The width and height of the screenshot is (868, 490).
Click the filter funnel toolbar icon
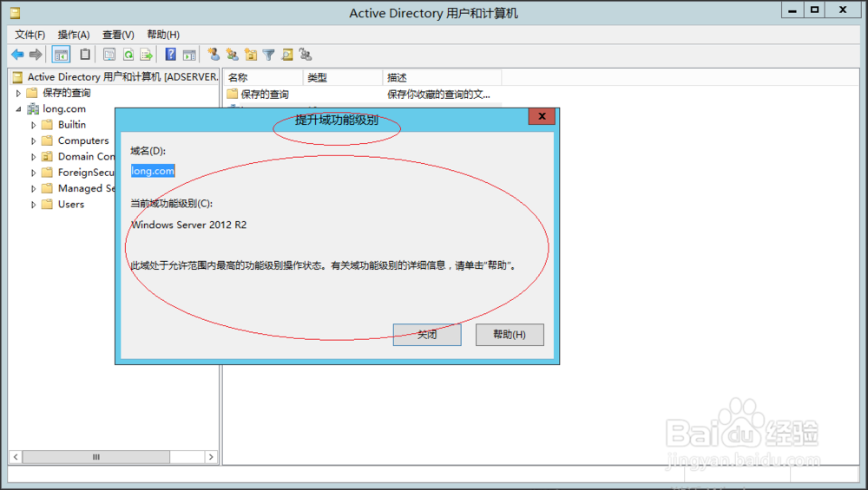(268, 54)
